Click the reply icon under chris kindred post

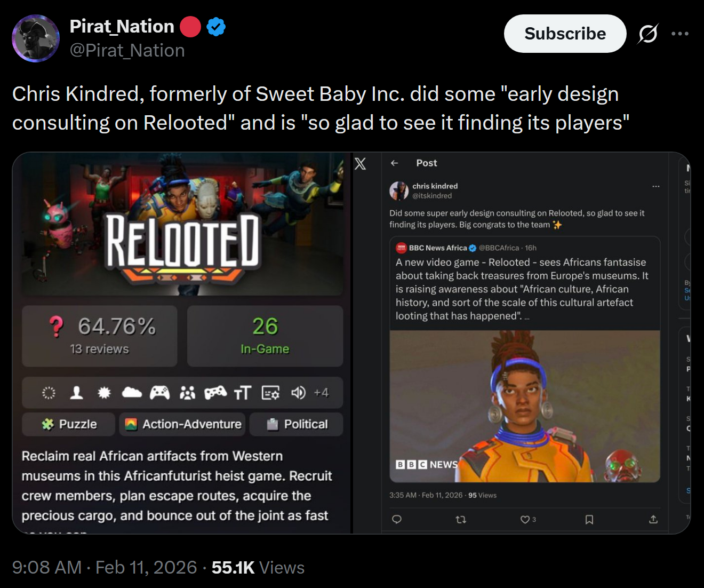(397, 519)
